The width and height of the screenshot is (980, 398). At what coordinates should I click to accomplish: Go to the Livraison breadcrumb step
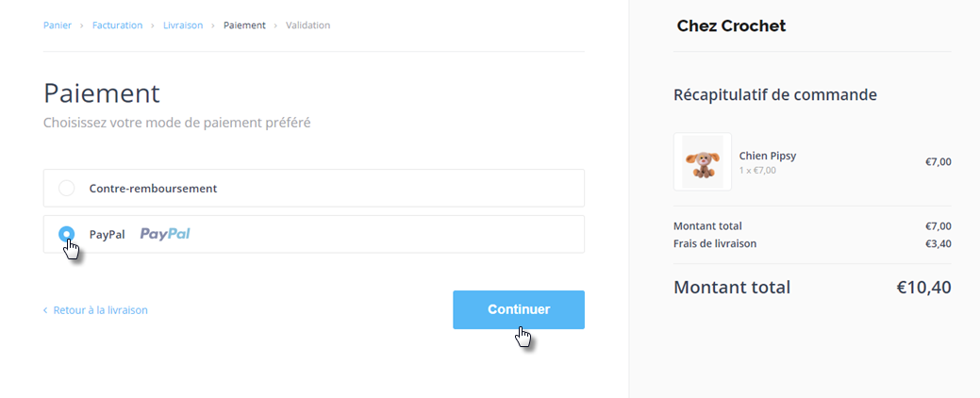(x=183, y=25)
